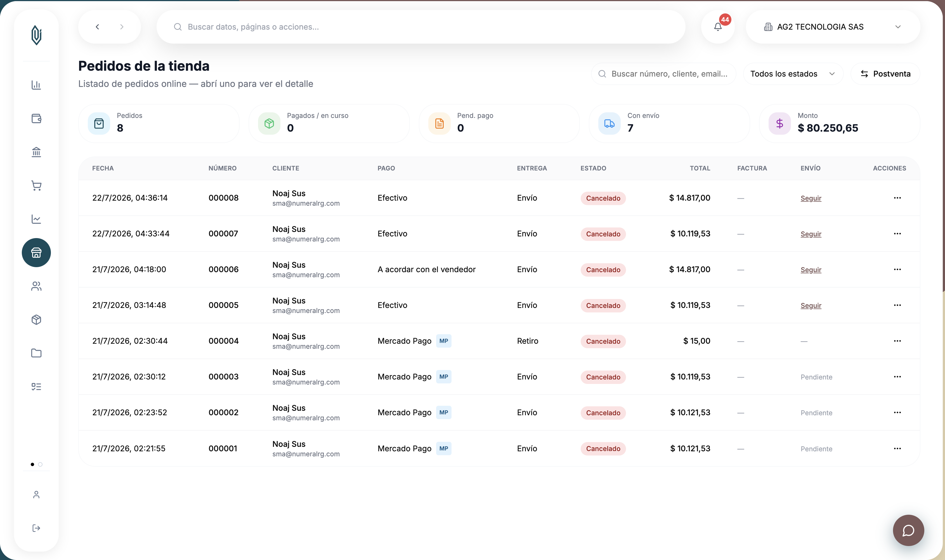Click the NÚMERO column header
The width and height of the screenshot is (945, 560).
tap(222, 168)
